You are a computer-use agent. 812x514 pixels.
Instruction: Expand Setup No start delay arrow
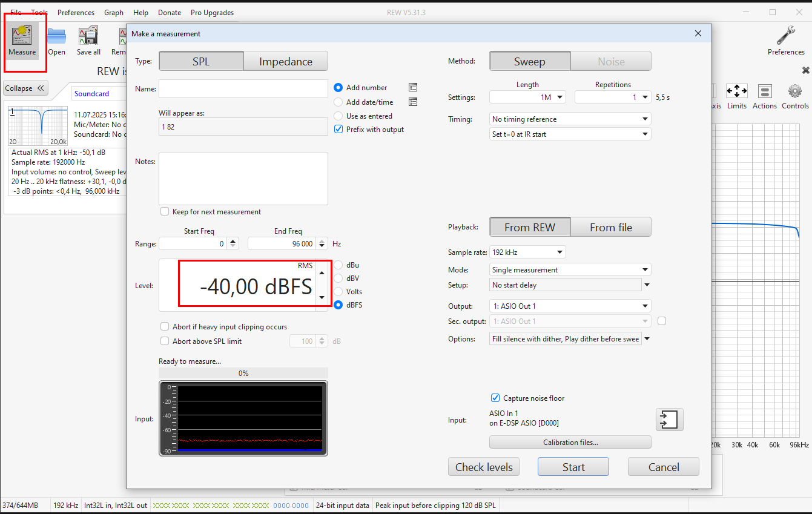coord(647,285)
